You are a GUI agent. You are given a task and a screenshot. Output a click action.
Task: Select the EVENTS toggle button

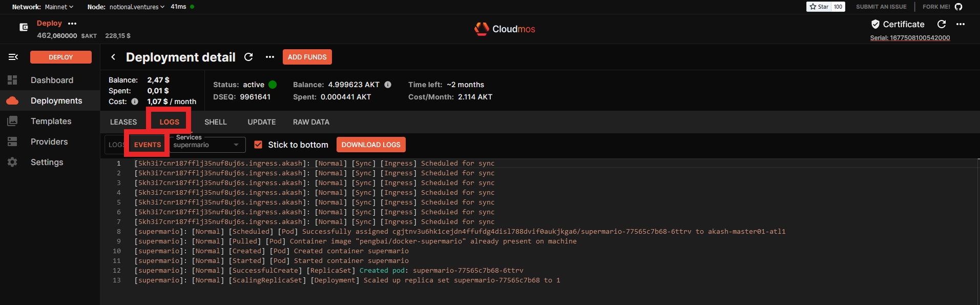(x=148, y=145)
